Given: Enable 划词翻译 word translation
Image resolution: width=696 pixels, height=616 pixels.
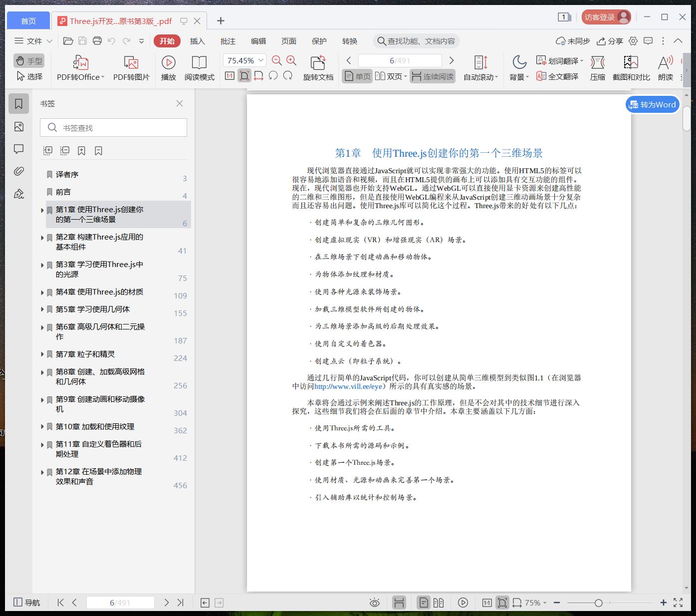Looking at the screenshot, I should (x=559, y=61).
